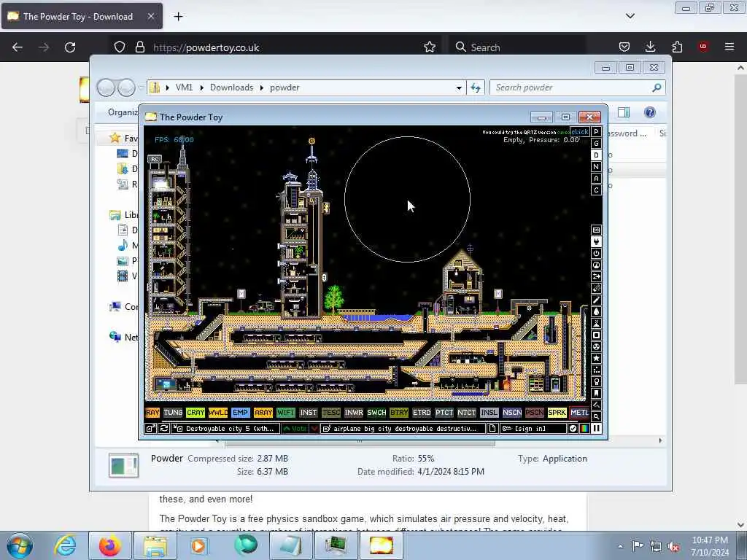This screenshot has width=747, height=560.
Task: Open Explorer help icon
Action: pyautogui.click(x=650, y=112)
